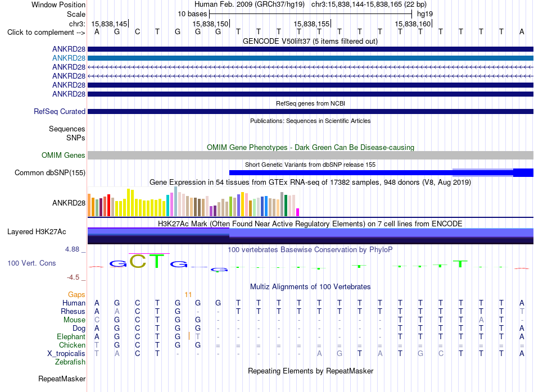Click the ANKRD28 label beside the GTEx bar chart
Screen dimensions: 534x392
[69, 203]
